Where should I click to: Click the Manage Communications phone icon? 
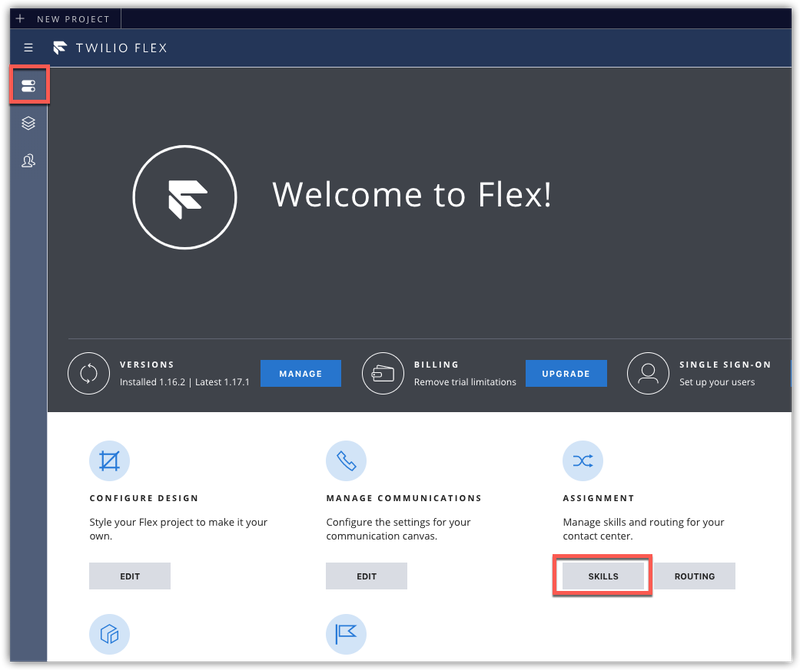tap(346, 461)
